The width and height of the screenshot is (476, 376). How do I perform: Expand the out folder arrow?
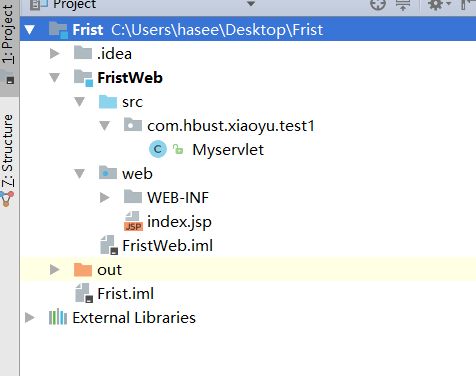point(54,269)
